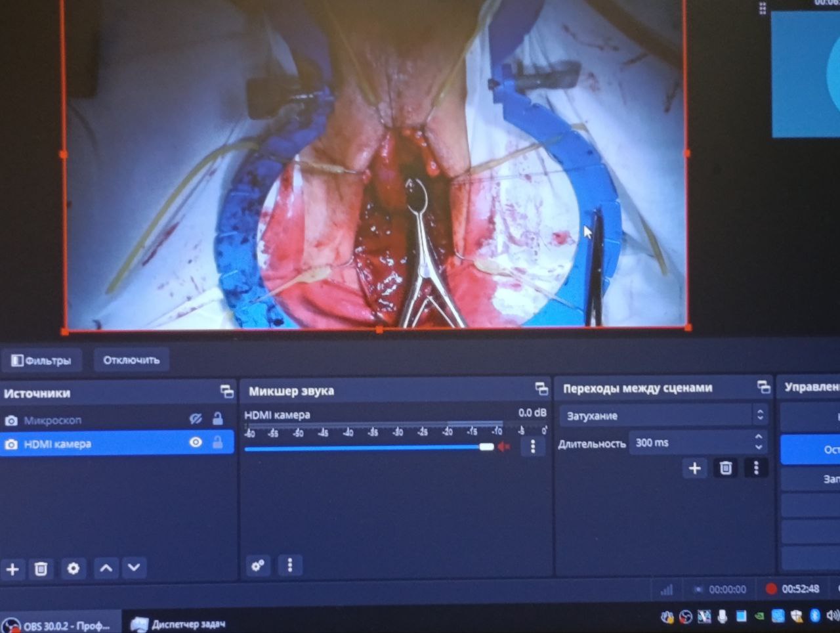The image size is (840, 633).
Task: Click the OBS icon in the system tray
Action: tap(686, 617)
